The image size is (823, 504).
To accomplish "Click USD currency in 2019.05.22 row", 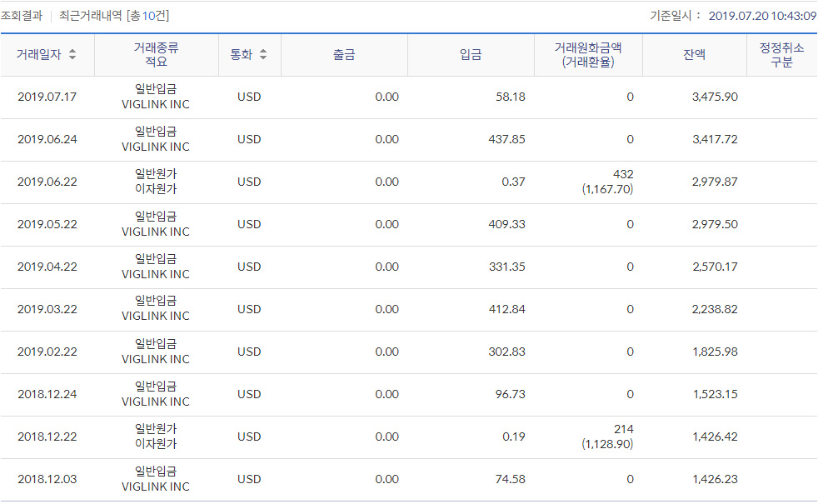I will point(249,224).
